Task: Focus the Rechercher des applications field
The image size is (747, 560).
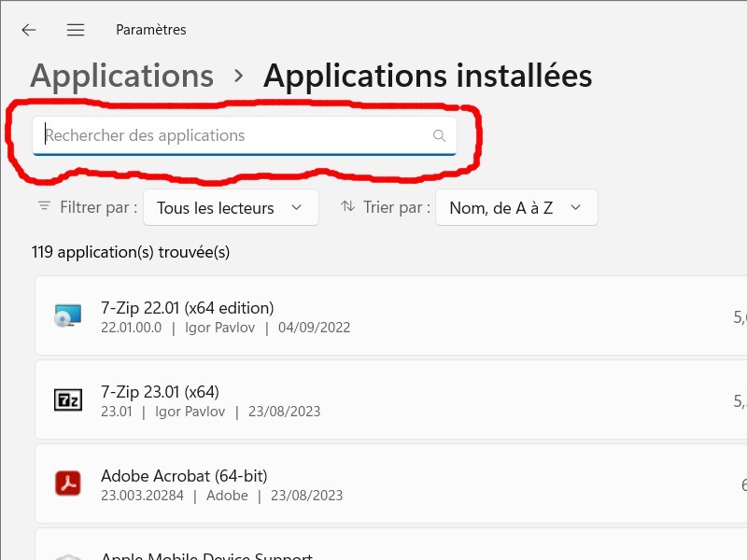Action: pyautogui.click(x=233, y=135)
